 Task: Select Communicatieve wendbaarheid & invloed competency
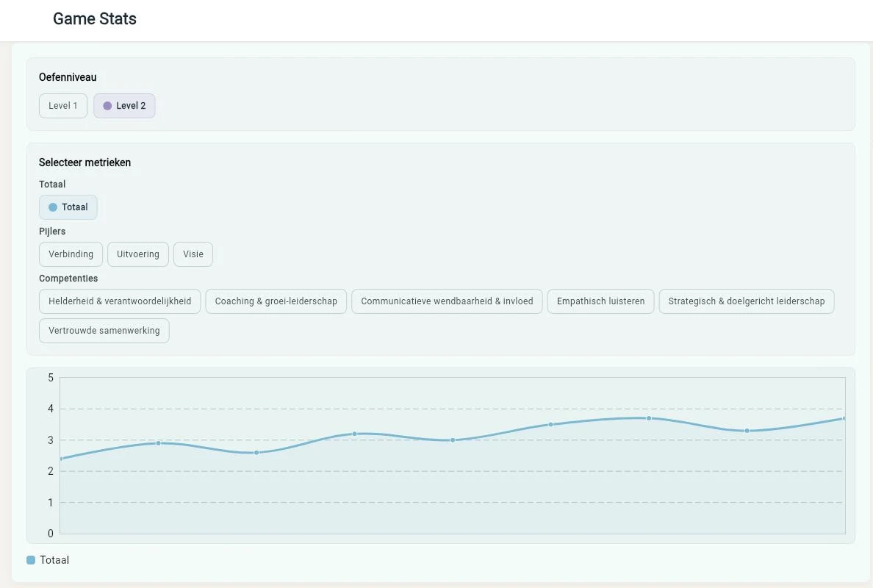pyautogui.click(x=447, y=301)
